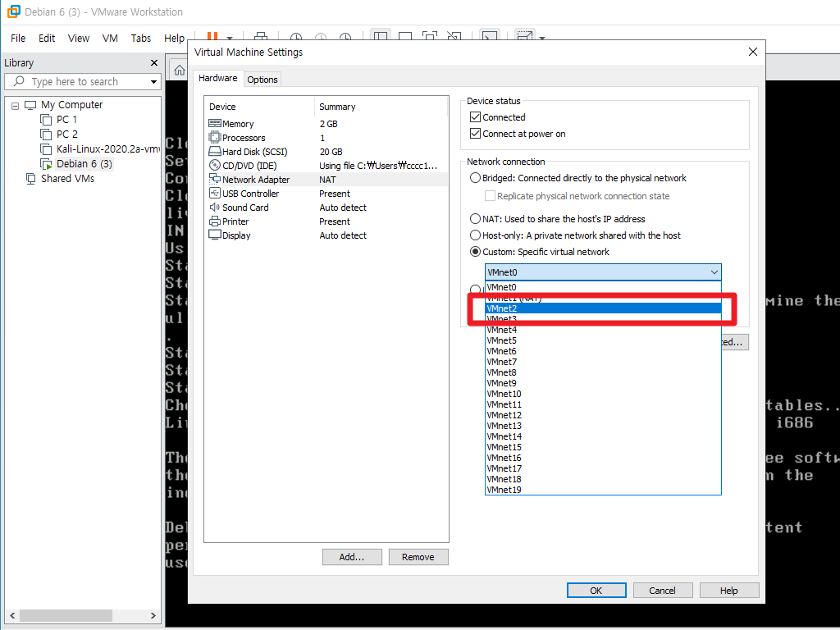Switch to the Options tab
Screen dimensions: 840x630
[262, 80]
